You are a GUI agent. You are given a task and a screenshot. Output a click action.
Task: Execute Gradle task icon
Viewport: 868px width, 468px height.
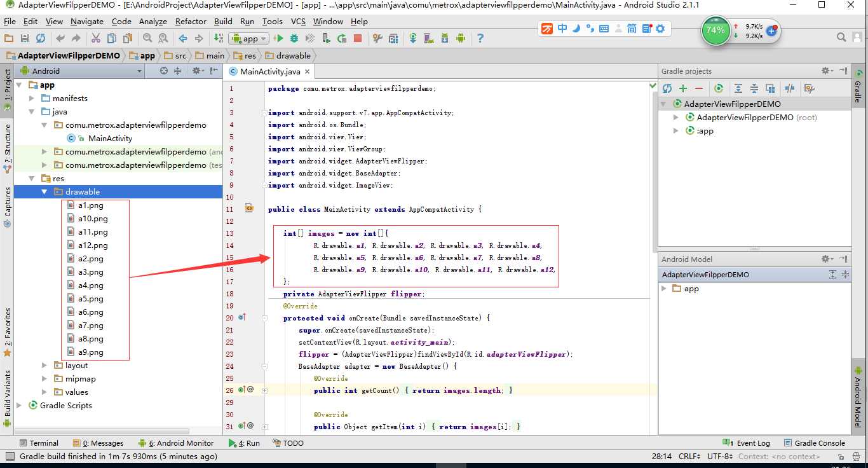[x=719, y=88]
